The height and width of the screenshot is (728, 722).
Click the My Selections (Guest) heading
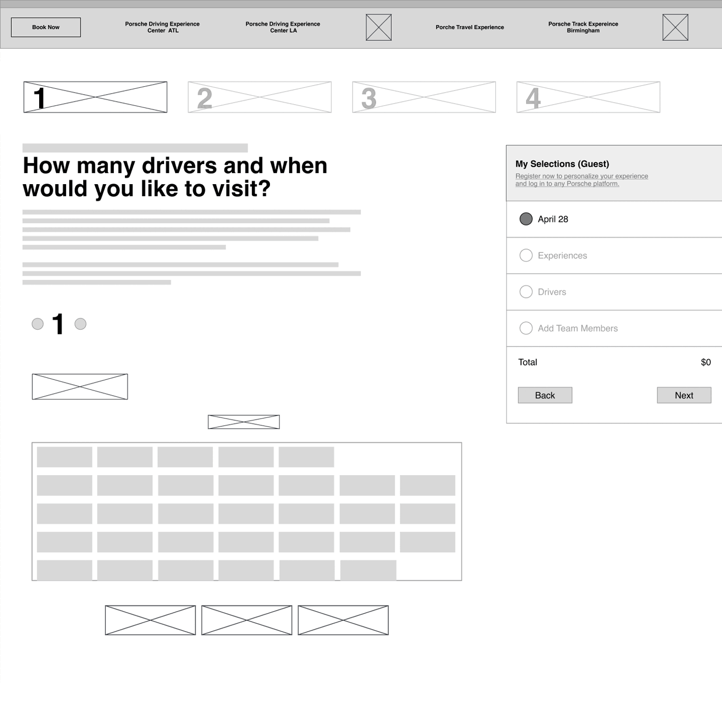click(562, 164)
